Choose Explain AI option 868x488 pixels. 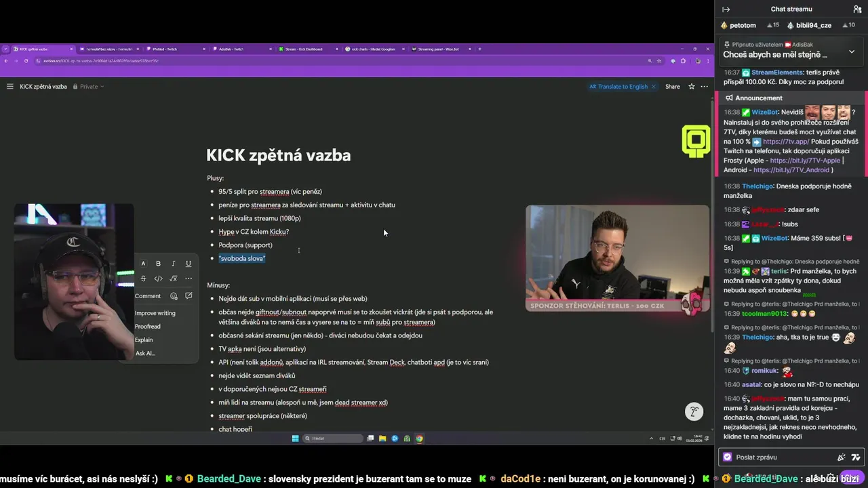click(144, 340)
